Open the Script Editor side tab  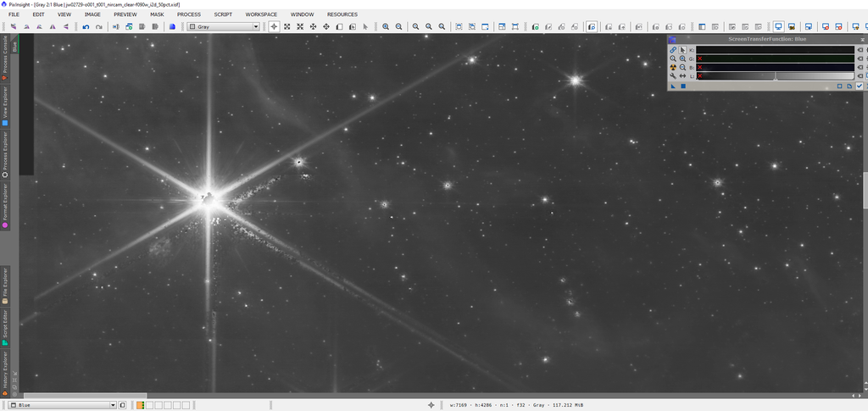coord(5,327)
